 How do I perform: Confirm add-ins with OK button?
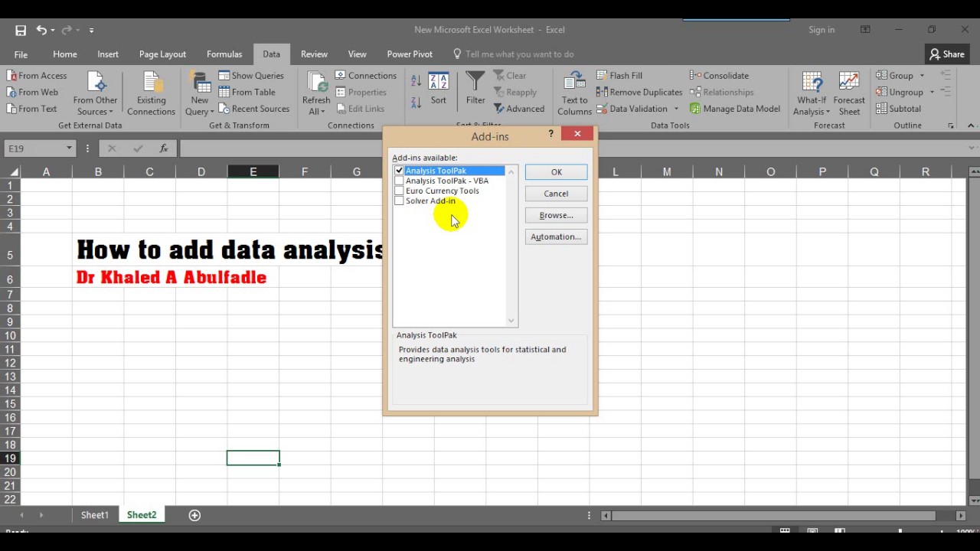tap(557, 172)
